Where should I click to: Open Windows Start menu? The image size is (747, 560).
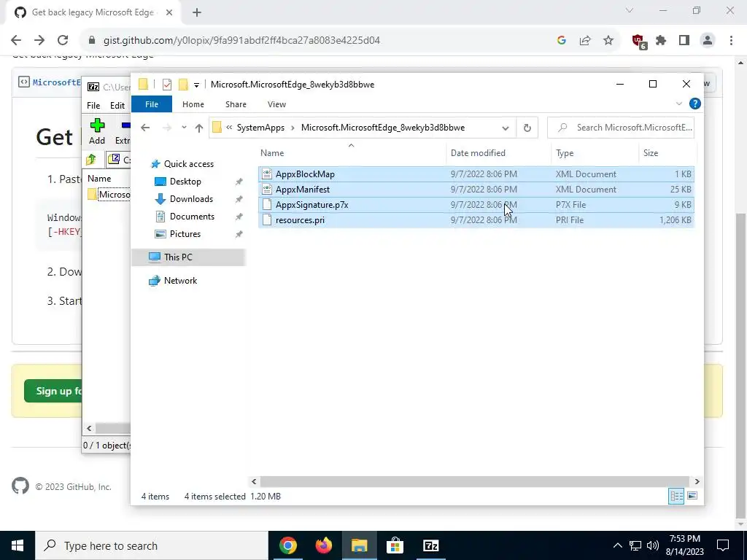click(x=18, y=545)
